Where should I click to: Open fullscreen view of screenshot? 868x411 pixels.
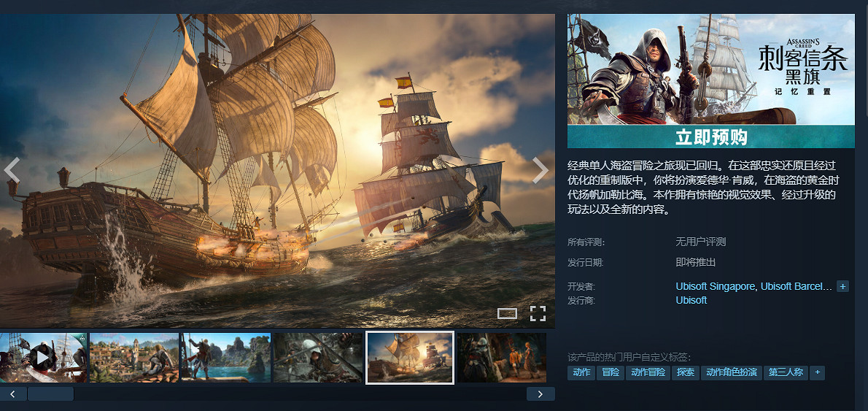tap(538, 313)
